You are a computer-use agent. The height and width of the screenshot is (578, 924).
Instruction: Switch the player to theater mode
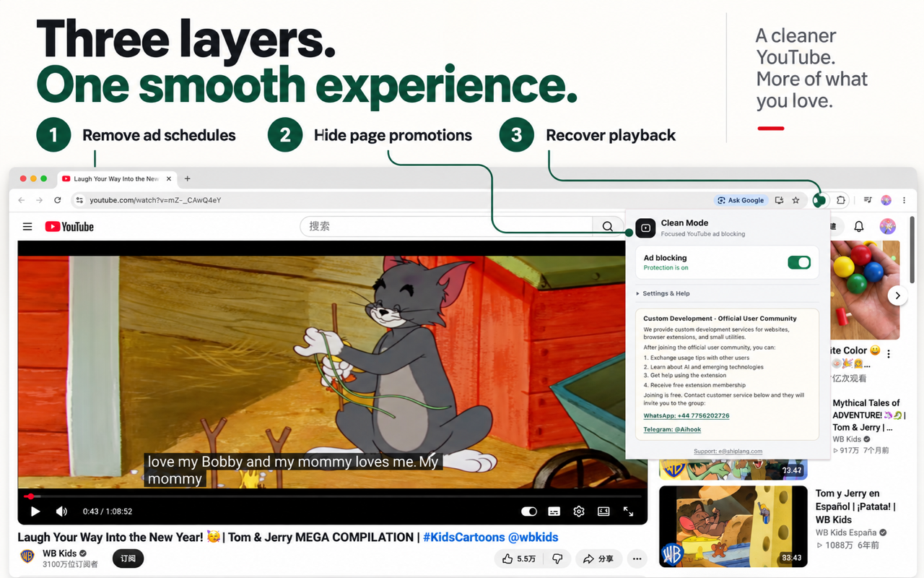tap(603, 512)
